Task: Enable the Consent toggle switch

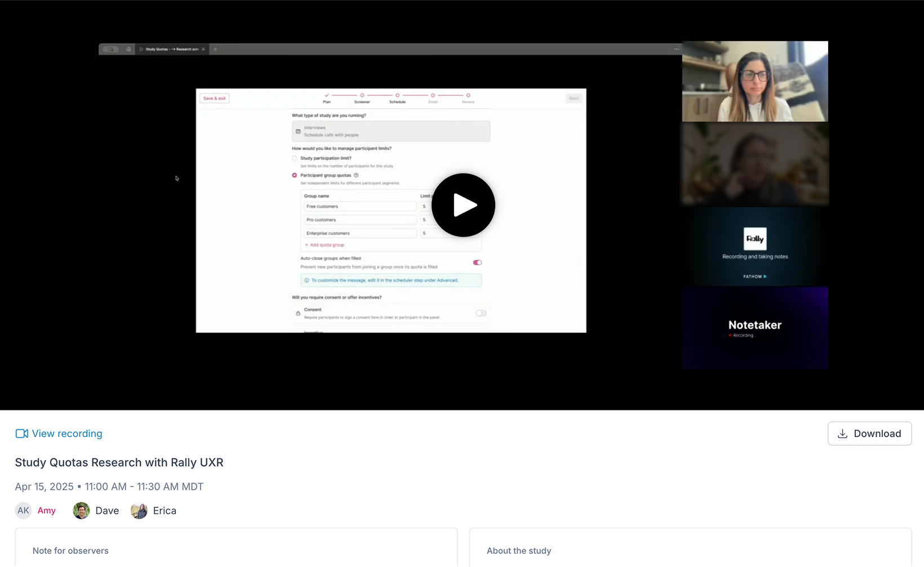Action: point(481,313)
